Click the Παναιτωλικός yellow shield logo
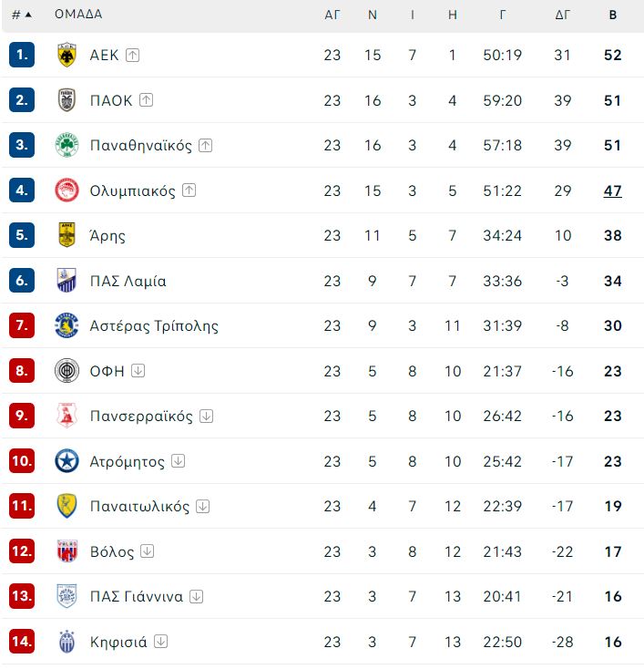 point(67,506)
